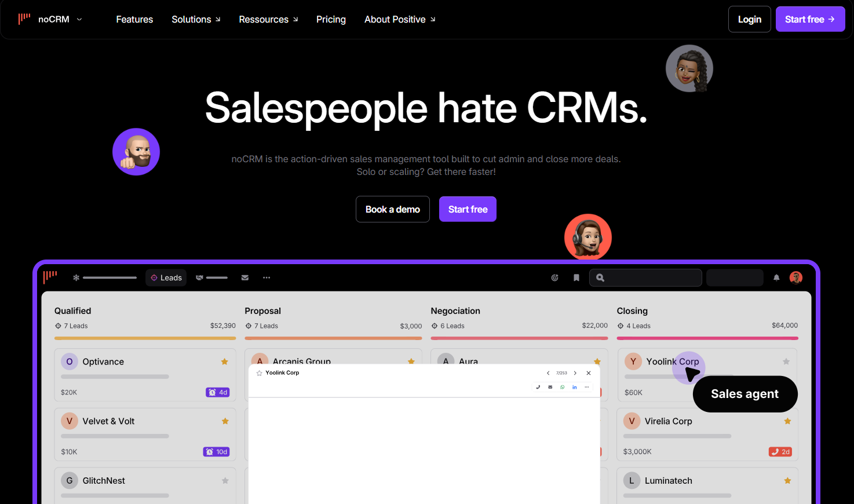Click the WhatsApp icon in popup
This screenshot has width=854, height=504.
click(x=562, y=387)
